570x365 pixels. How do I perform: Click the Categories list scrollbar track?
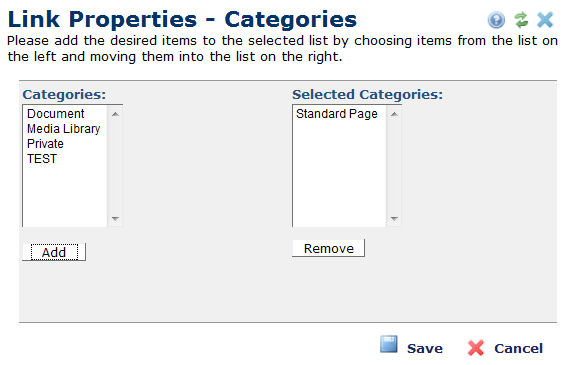point(115,166)
